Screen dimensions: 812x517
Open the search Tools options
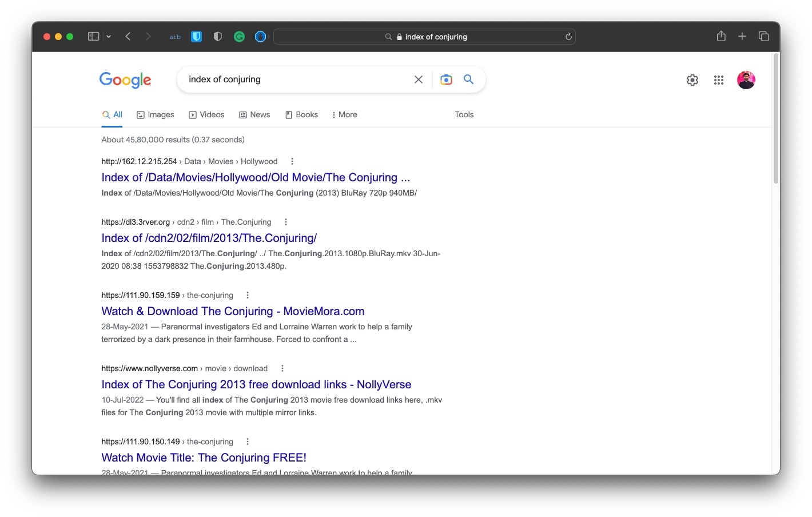464,115
